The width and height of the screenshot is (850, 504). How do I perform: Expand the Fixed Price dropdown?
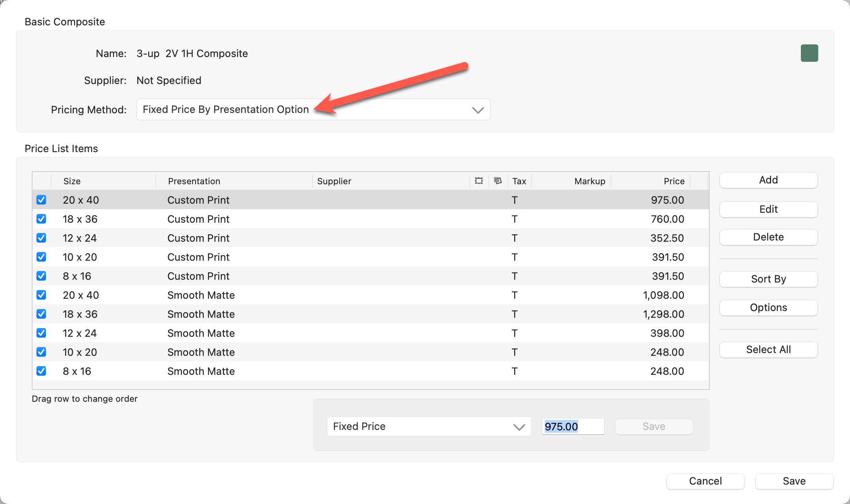[429, 426]
